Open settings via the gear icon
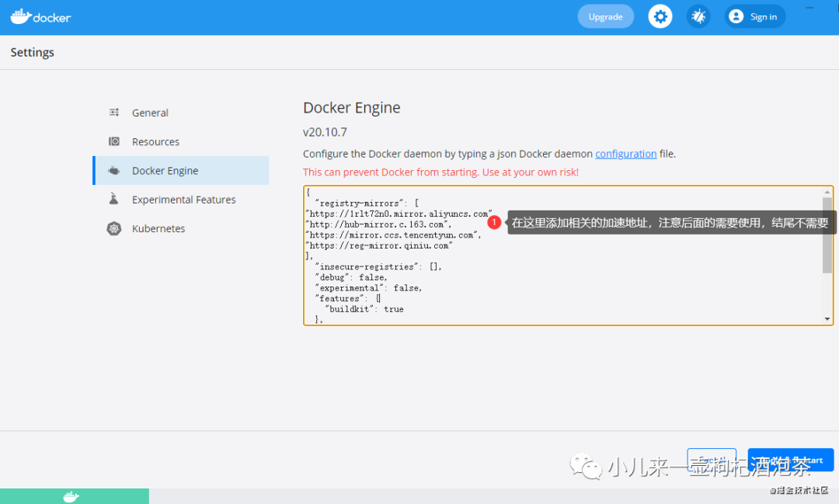Screen dimensions: 839x504 660,16
